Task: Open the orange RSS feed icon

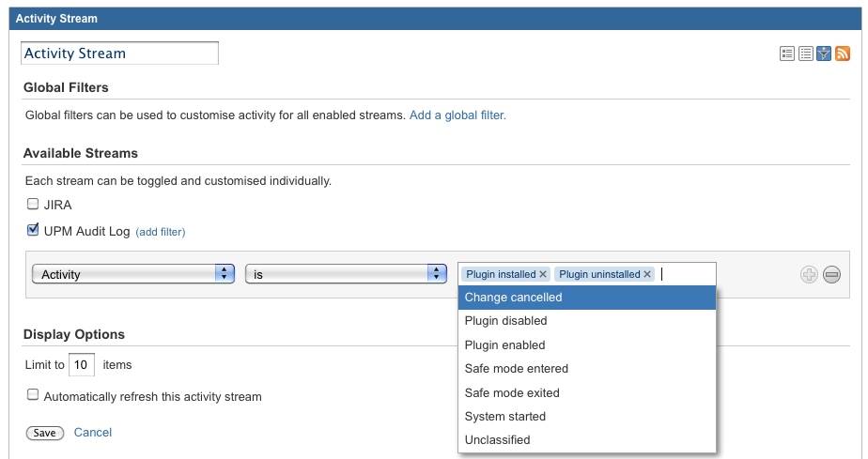Action: click(x=843, y=54)
